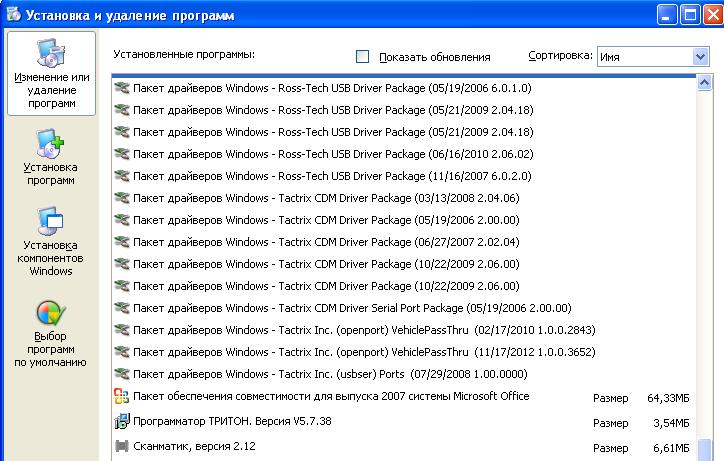Open Установка программ section icon
The image size is (724, 461).
click(x=50, y=144)
